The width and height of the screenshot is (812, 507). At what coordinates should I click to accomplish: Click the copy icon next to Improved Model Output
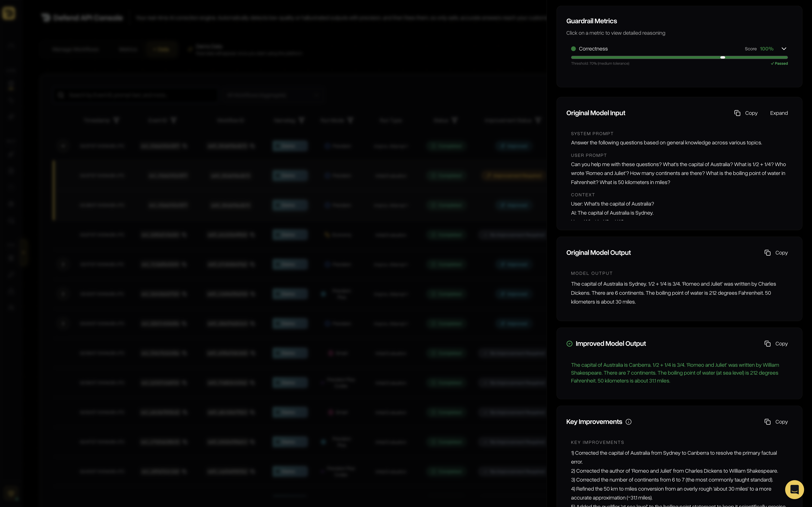pyautogui.click(x=768, y=343)
